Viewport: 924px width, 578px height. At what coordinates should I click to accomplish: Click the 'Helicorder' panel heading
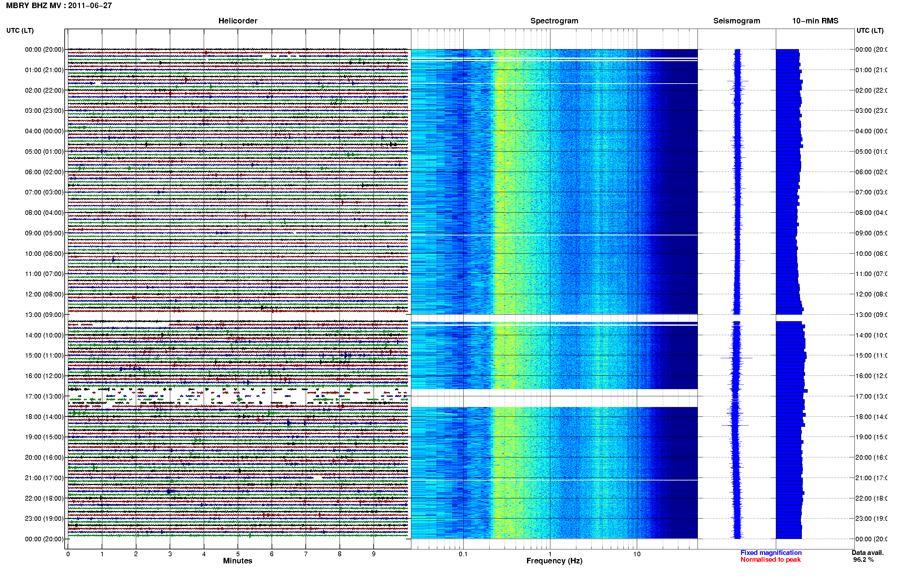237,21
